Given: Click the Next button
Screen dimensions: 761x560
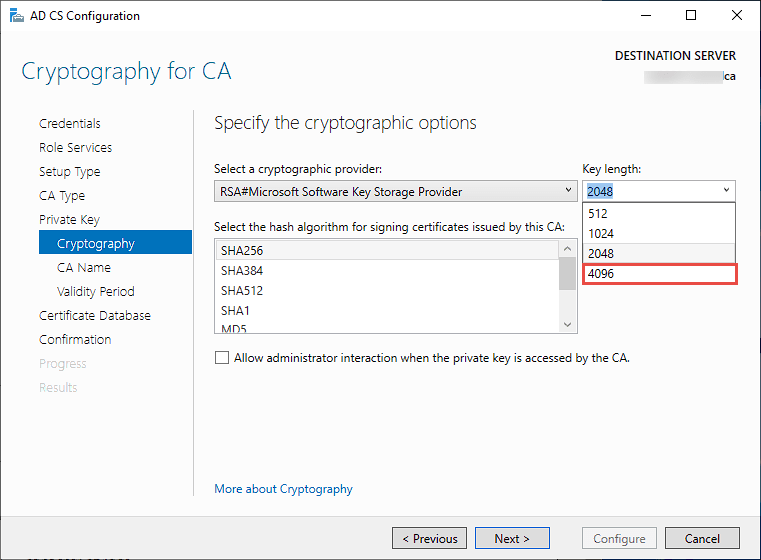Looking at the screenshot, I should pyautogui.click(x=512, y=538).
